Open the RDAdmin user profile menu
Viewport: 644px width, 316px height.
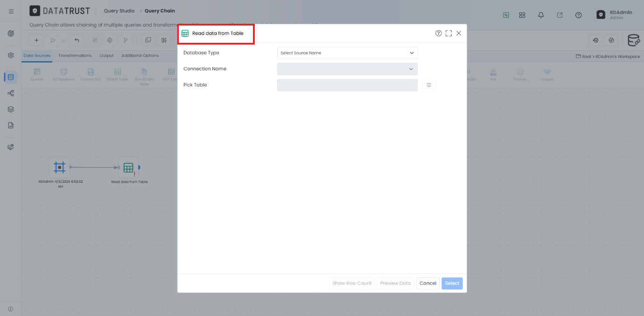point(615,15)
